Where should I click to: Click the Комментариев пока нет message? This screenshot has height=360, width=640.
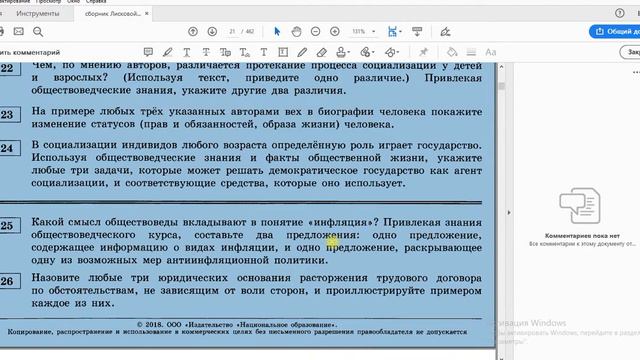tap(582, 236)
